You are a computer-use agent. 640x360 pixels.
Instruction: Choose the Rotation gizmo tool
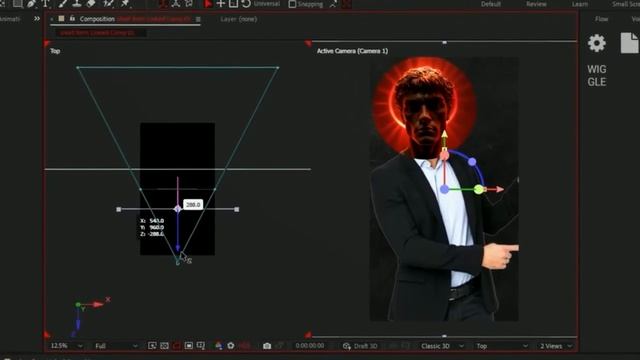click(246, 4)
